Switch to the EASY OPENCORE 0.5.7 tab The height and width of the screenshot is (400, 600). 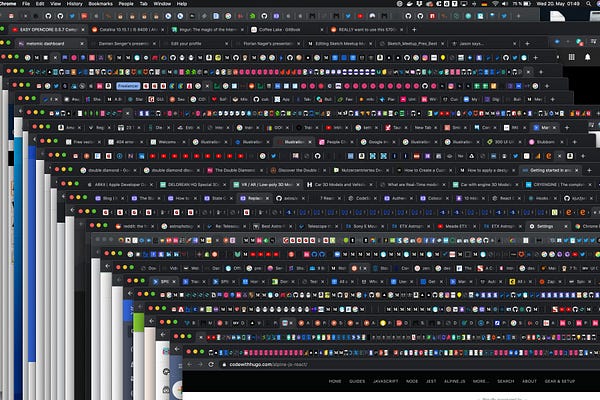tap(47, 29)
